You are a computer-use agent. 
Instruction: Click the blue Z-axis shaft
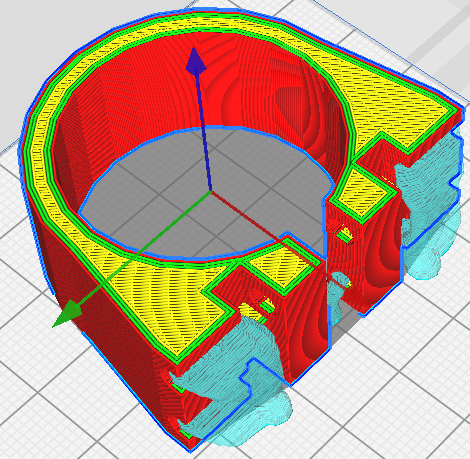(204, 130)
